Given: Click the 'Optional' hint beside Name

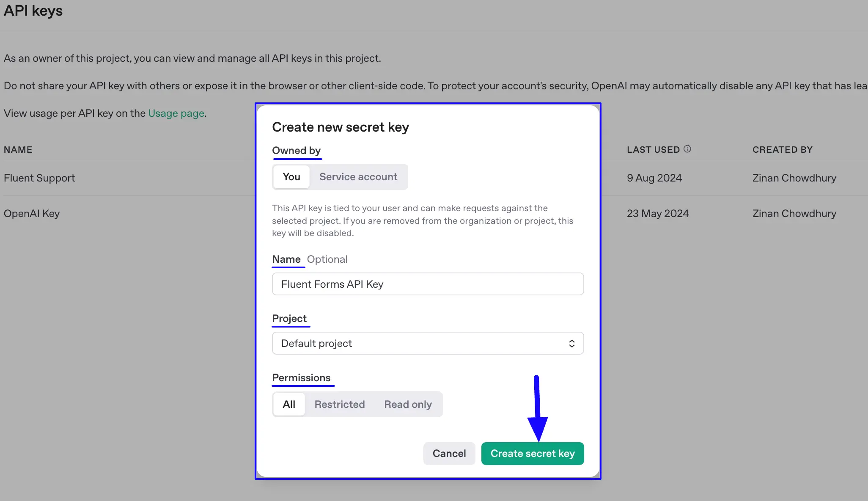Looking at the screenshot, I should click(327, 259).
